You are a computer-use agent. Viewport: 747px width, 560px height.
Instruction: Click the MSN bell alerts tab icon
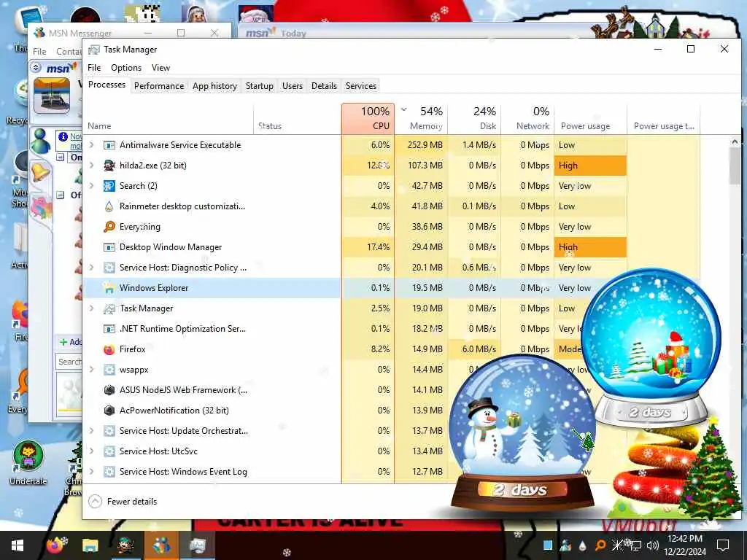click(x=41, y=173)
